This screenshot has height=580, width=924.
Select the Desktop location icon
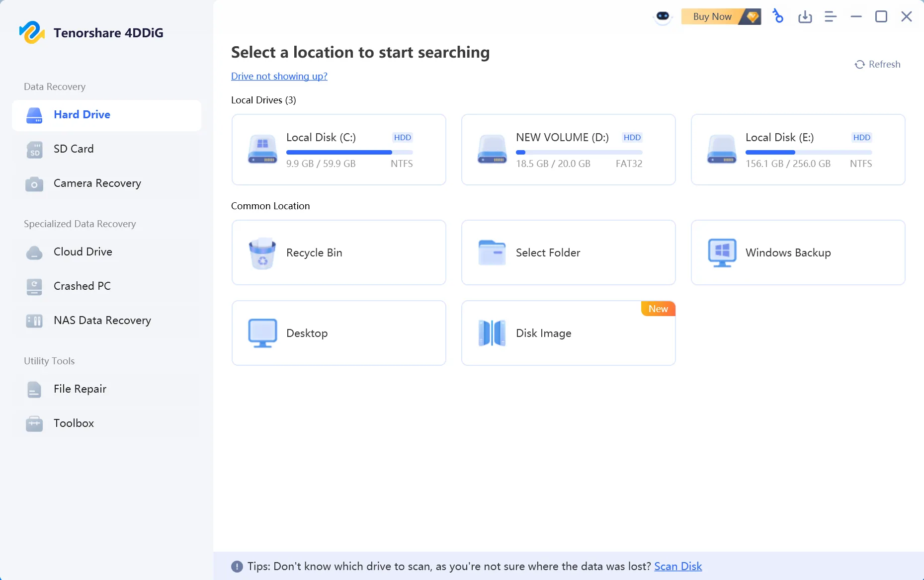pyautogui.click(x=262, y=333)
